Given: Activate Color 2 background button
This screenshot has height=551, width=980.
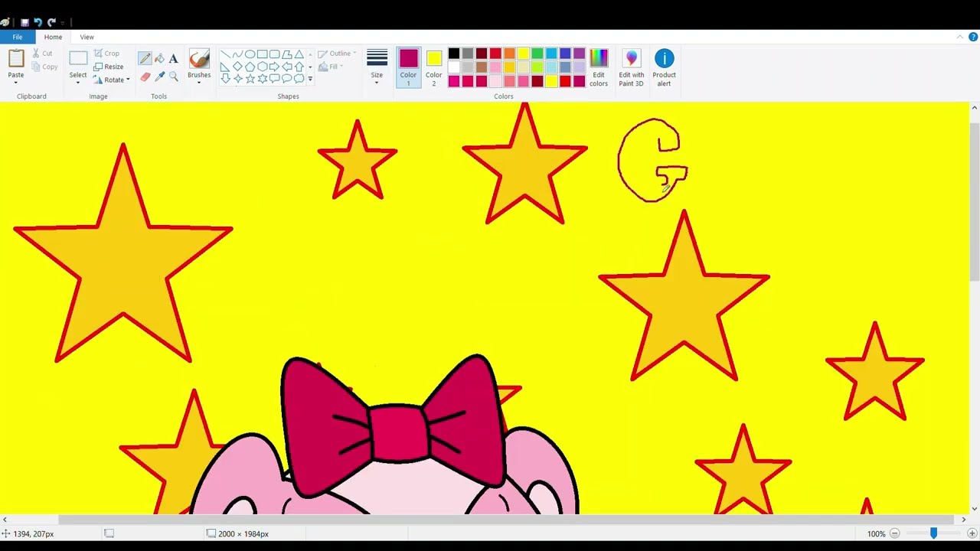Looking at the screenshot, I should (x=434, y=68).
